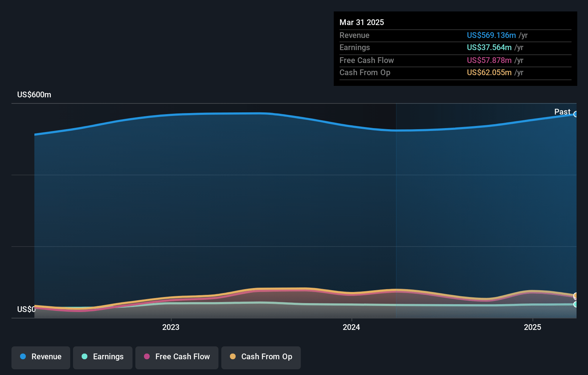Click the orange Cash From Op legend dot
This screenshot has height=375, width=588.
tap(233, 356)
